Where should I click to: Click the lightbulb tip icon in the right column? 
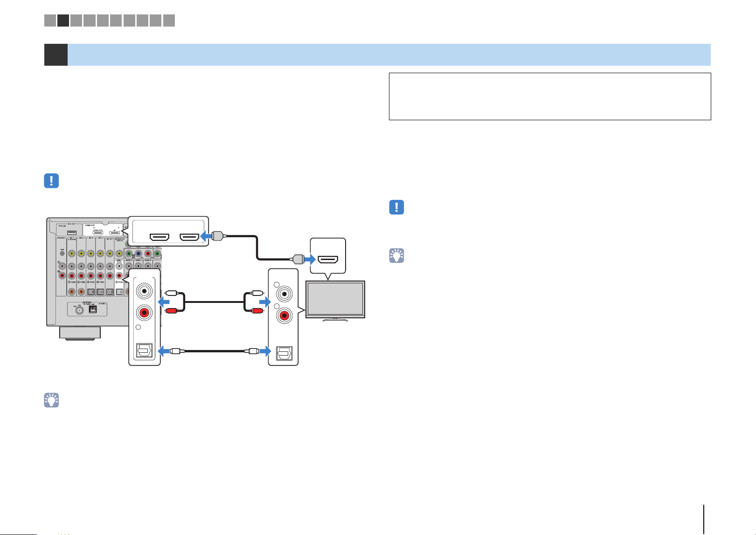click(396, 255)
